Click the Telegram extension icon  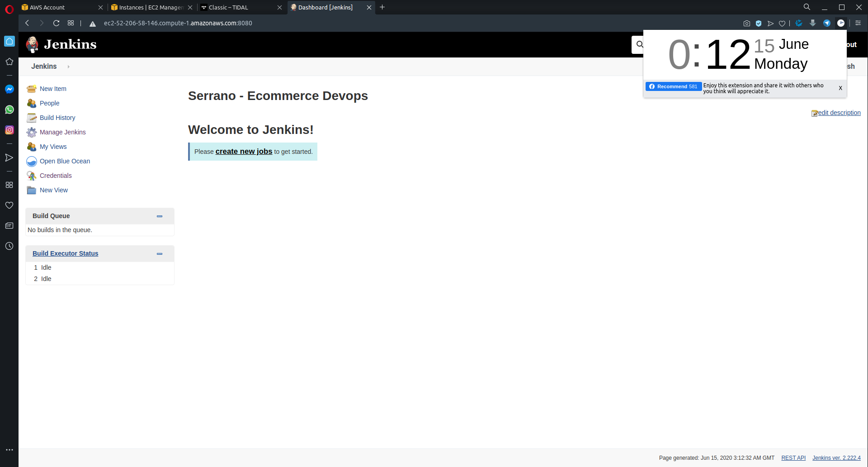[827, 23]
